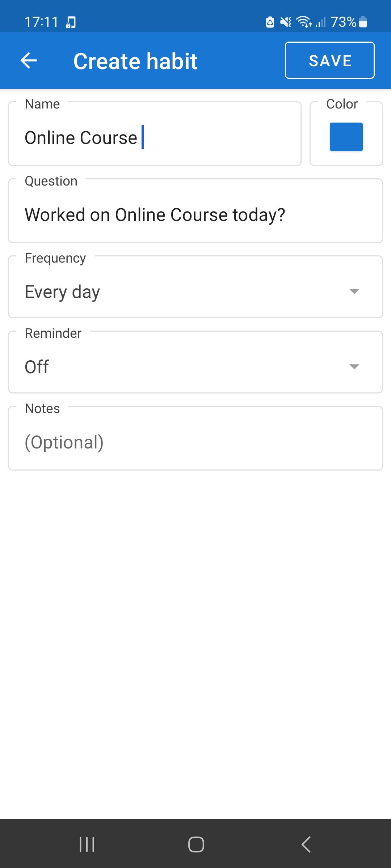Tap the clock showing 17:11

click(42, 22)
